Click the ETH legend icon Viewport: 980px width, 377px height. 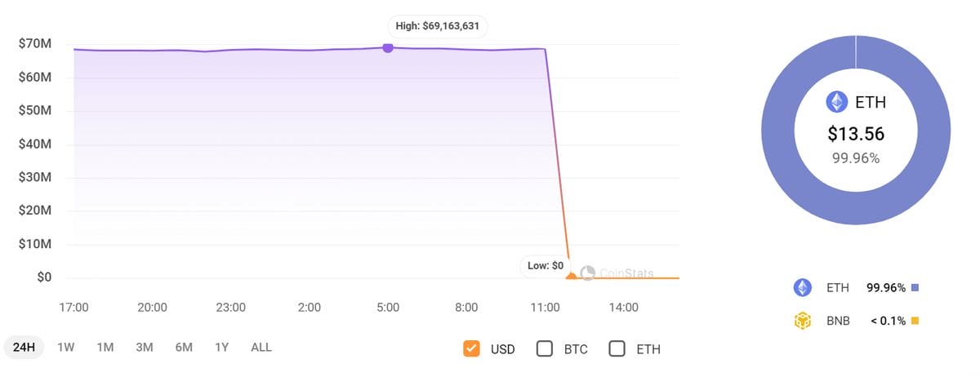pos(803,288)
